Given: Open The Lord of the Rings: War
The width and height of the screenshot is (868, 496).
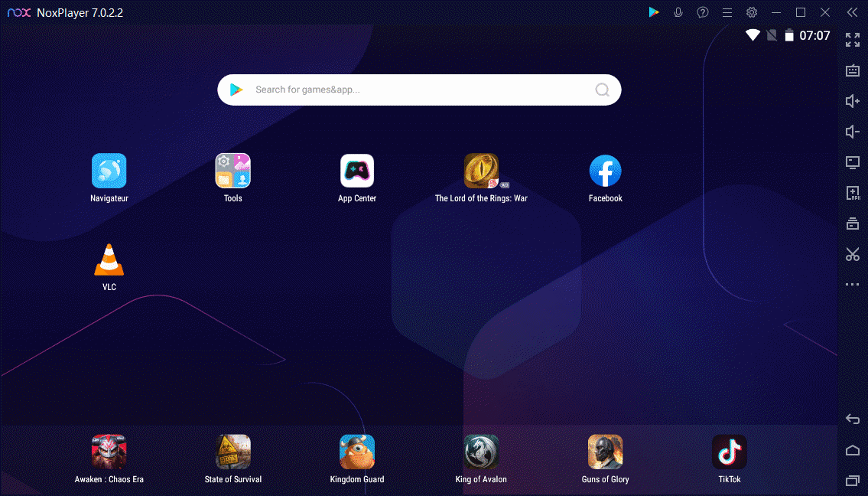Looking at the screenshot, I should pos(481,171).
